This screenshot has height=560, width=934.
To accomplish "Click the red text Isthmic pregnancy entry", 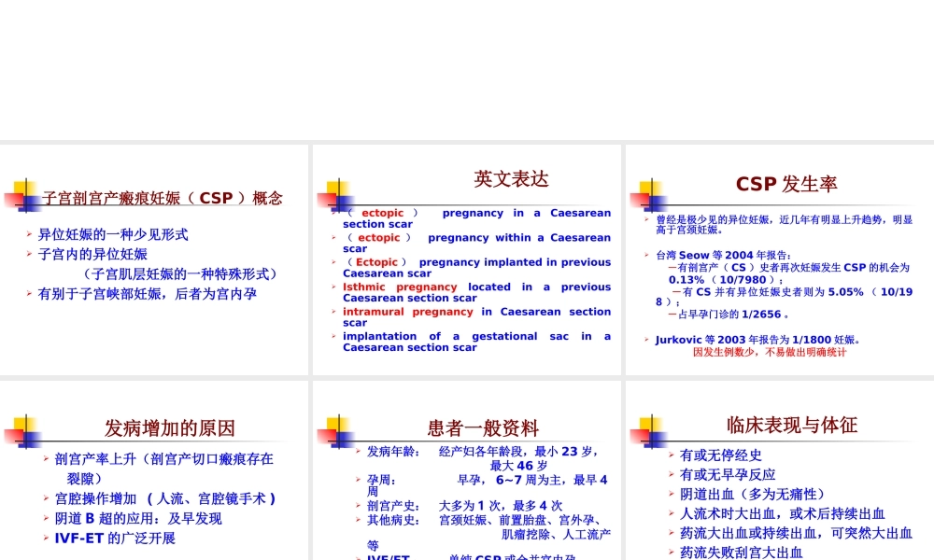I will pos(399,287).
